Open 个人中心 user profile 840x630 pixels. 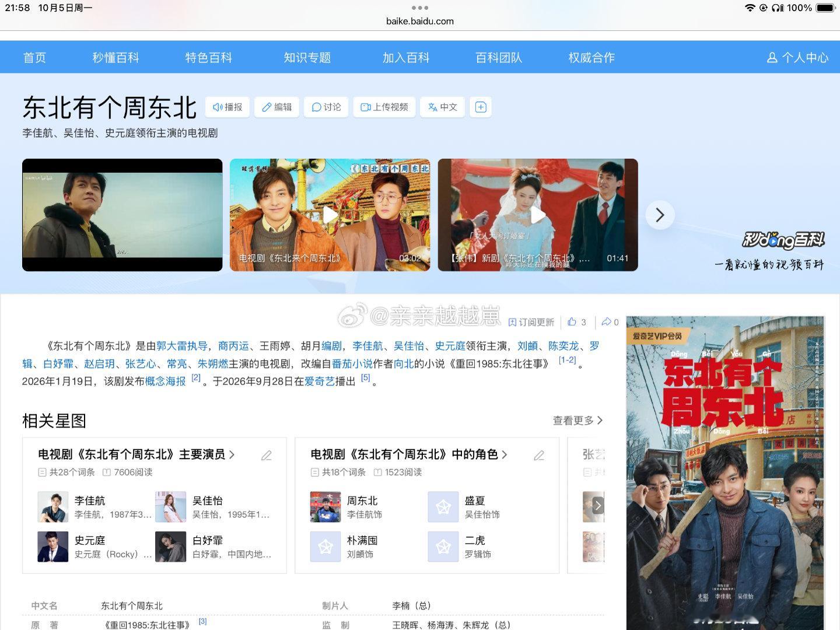coord(797,58)
